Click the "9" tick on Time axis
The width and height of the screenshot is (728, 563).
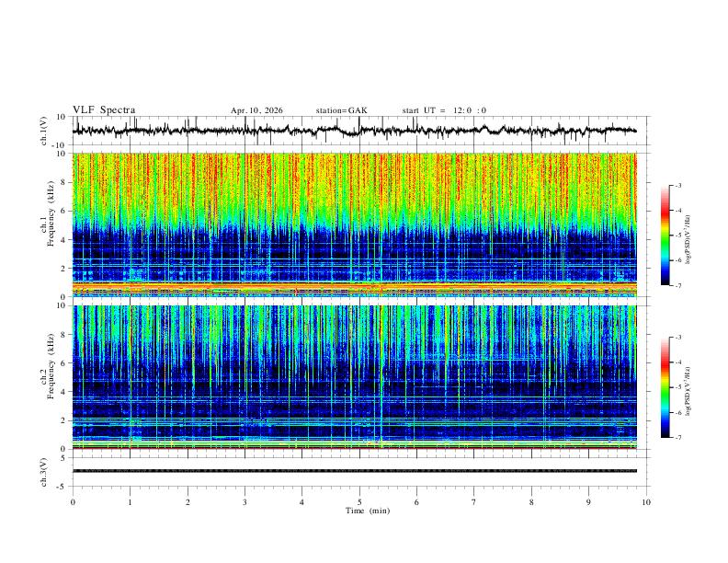click(588, 502)
